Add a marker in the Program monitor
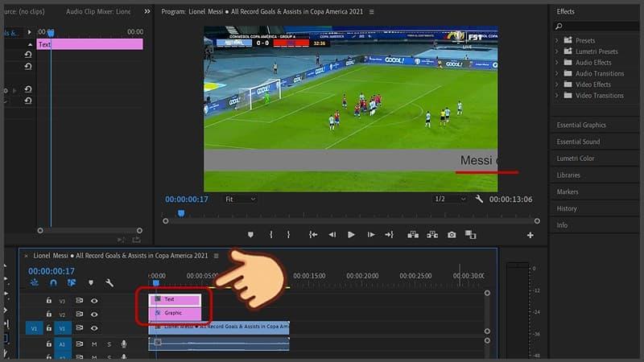Screen dimensions: 644x362 click(250, 235)
